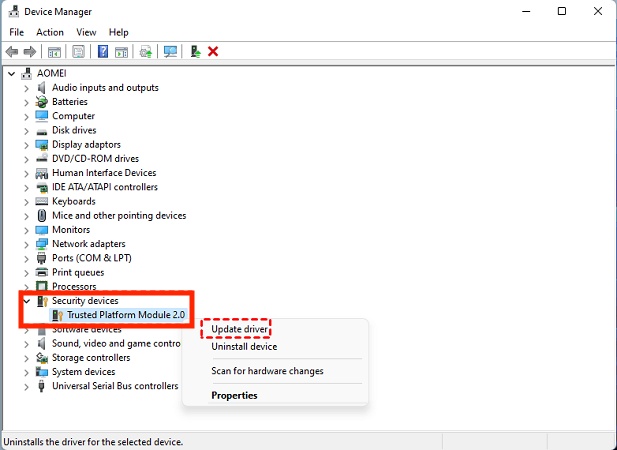Click the red X Uninstall device icon
This screenshot has height=450, width=617.
click(213, 52)
